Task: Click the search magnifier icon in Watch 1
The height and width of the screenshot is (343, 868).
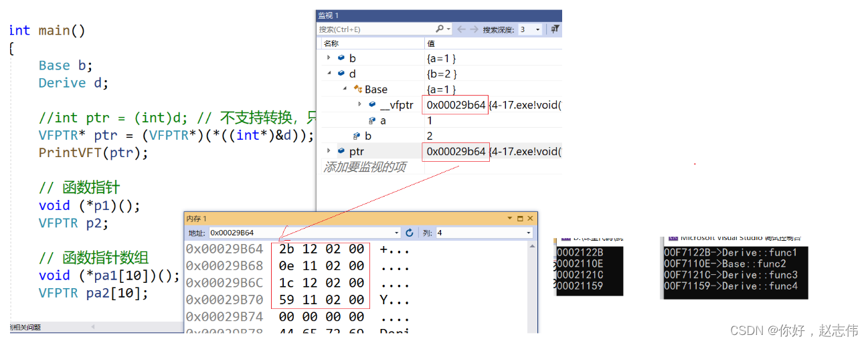Action: click(440, 29)
